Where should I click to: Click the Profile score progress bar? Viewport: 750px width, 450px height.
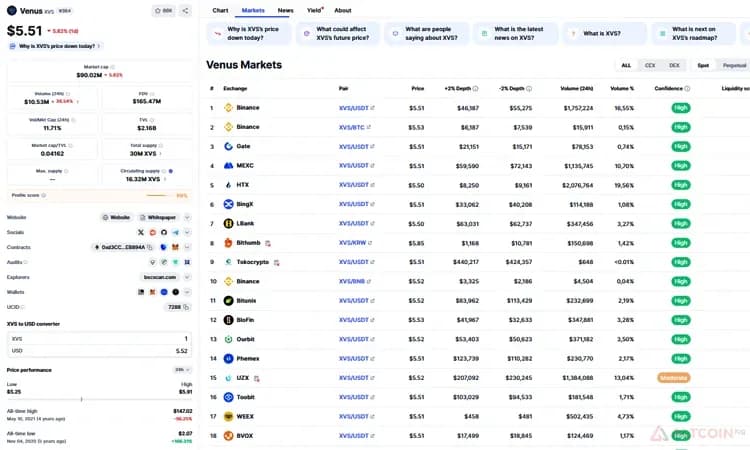tap(160, 195)
